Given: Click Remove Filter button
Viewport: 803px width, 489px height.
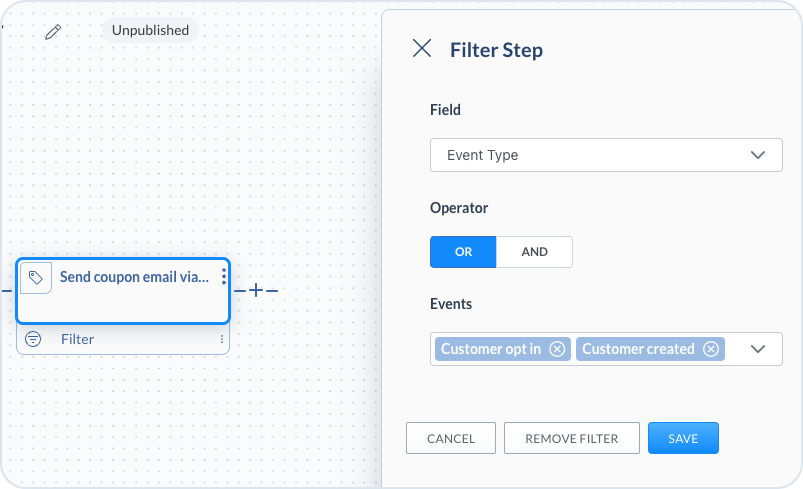Looking at the screenshot, I should (571, 438).
